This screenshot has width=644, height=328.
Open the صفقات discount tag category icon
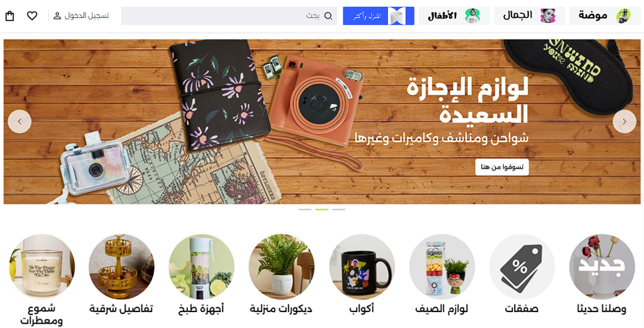(x=522, y=267)
